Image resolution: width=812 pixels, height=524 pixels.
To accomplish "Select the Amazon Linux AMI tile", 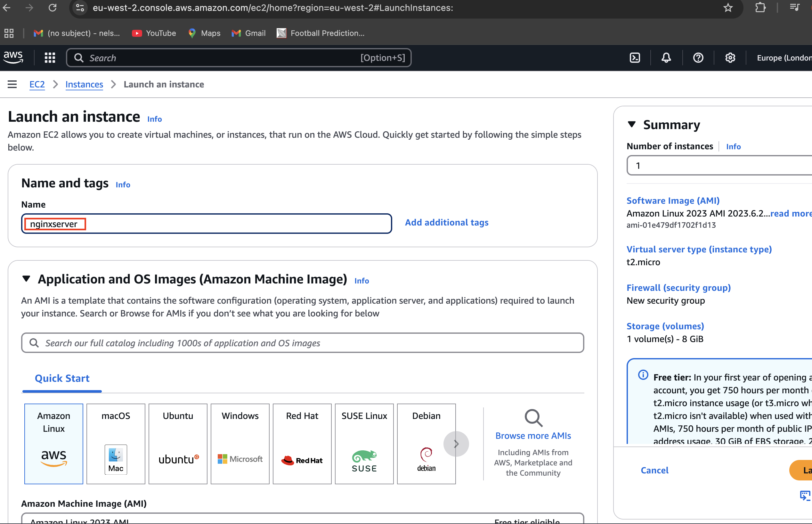I will 54,444.
